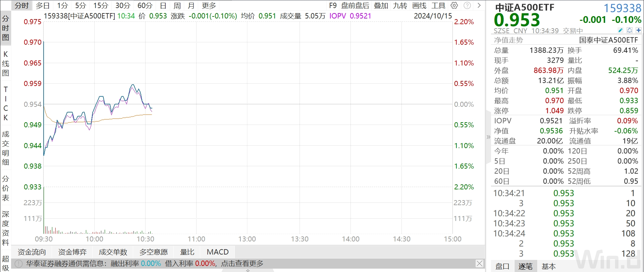Click 换手 value 69.41%
This screenshot has height=272, width=644.
click(626, 50)
